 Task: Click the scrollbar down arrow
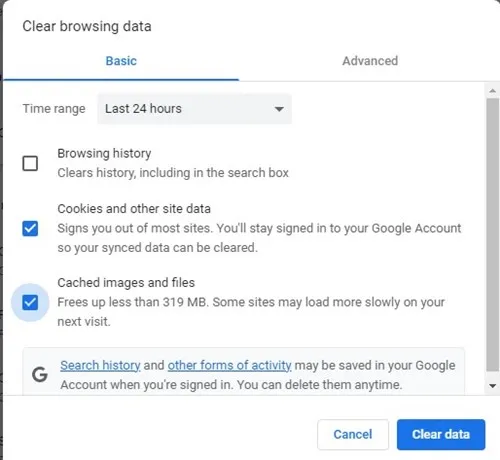(x=492, y=386)
